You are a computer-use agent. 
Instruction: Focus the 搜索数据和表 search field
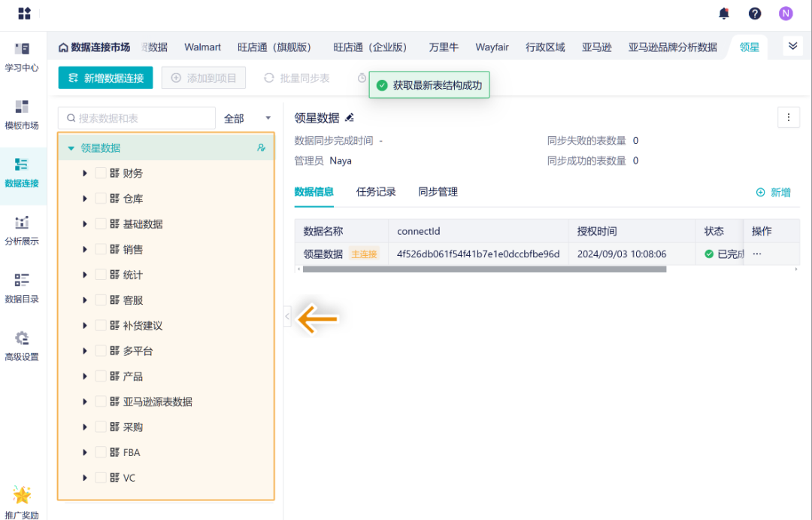pyautogui.click(x=137, y=118)
